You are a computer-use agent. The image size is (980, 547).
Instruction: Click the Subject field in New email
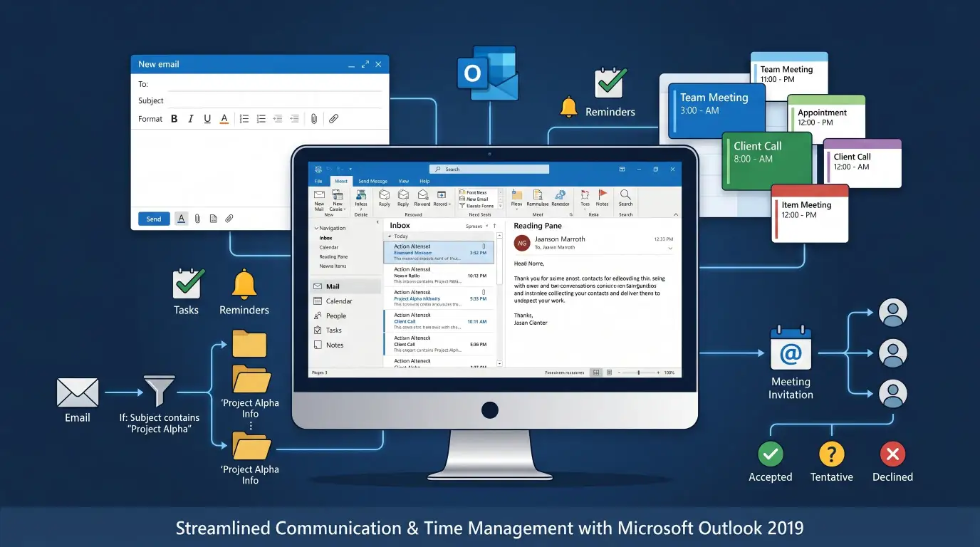(x=275, y=100)
